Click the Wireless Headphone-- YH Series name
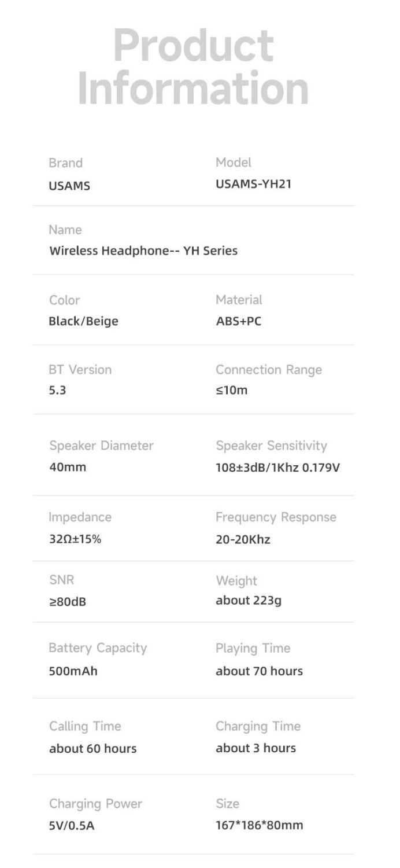The image size is (400, 868). (x=143, y=251)
